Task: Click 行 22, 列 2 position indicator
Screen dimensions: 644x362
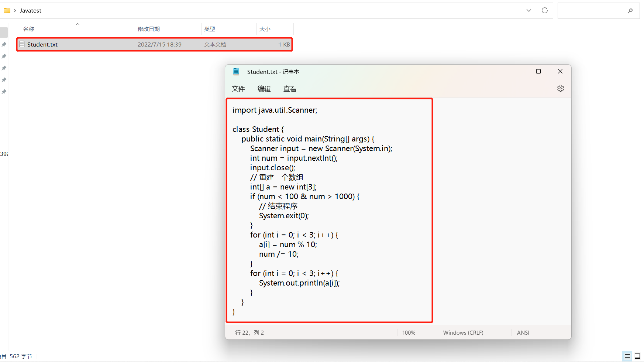Action: [249, 332]
